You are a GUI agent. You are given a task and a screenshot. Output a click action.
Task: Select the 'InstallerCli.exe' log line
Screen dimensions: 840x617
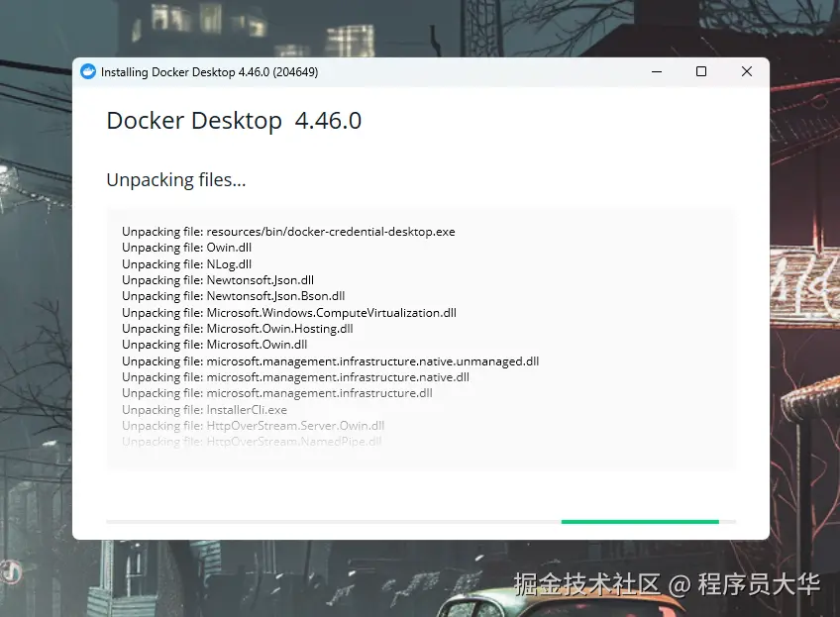[205, 410]
